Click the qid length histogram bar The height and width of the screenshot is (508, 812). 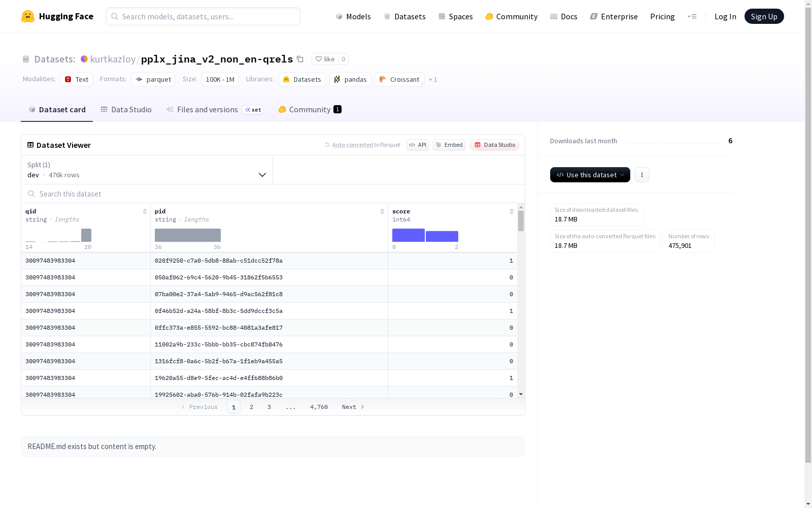pyautogui.click(x=86, y=235)
